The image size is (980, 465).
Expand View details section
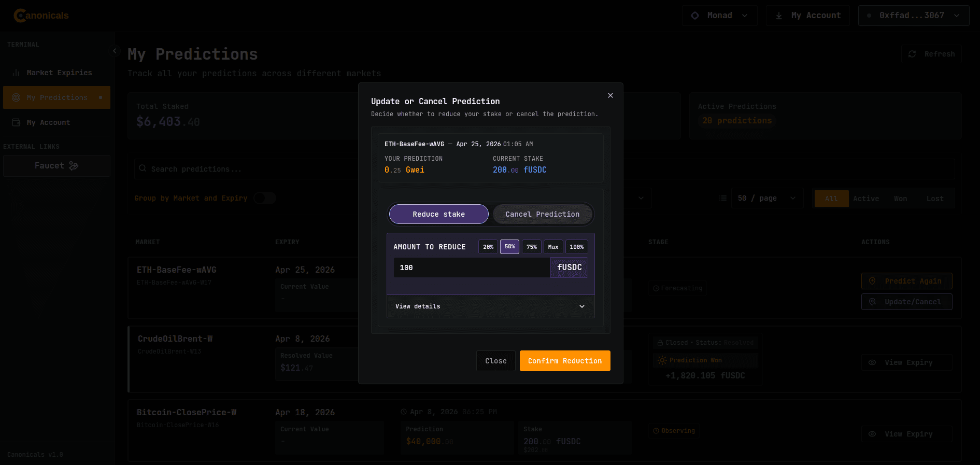(491, 306)
